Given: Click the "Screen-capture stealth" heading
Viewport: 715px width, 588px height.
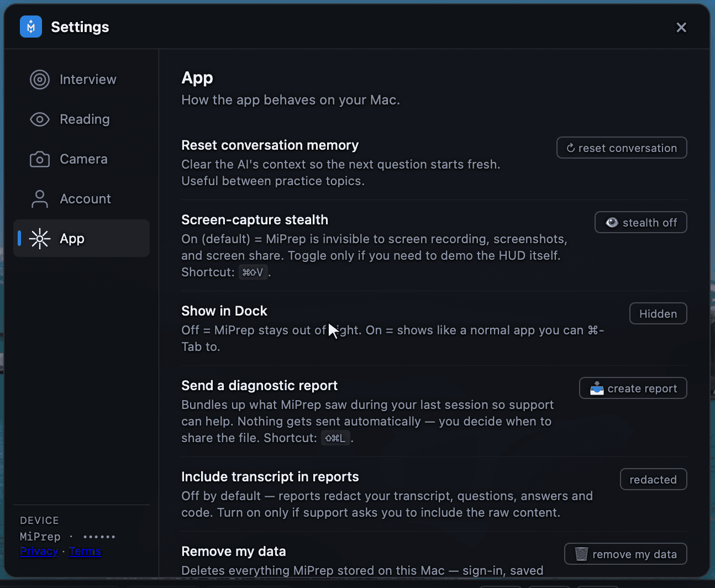Looking at the screenshot, I should (x=255, y=220).
